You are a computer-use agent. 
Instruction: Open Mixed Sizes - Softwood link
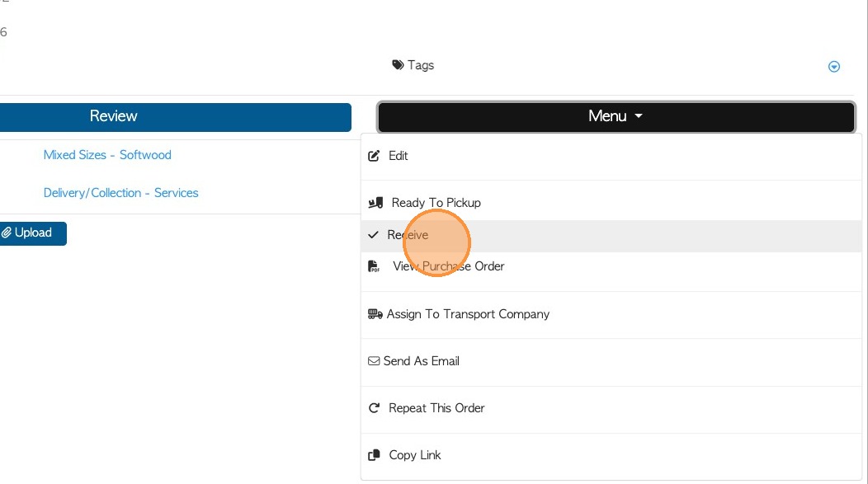(107, 155)
